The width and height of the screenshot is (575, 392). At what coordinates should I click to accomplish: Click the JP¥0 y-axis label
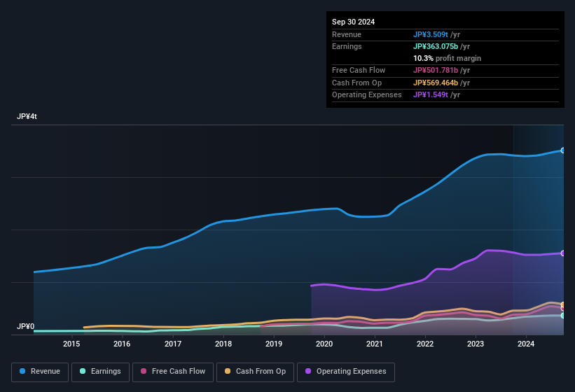coord(26,326)
